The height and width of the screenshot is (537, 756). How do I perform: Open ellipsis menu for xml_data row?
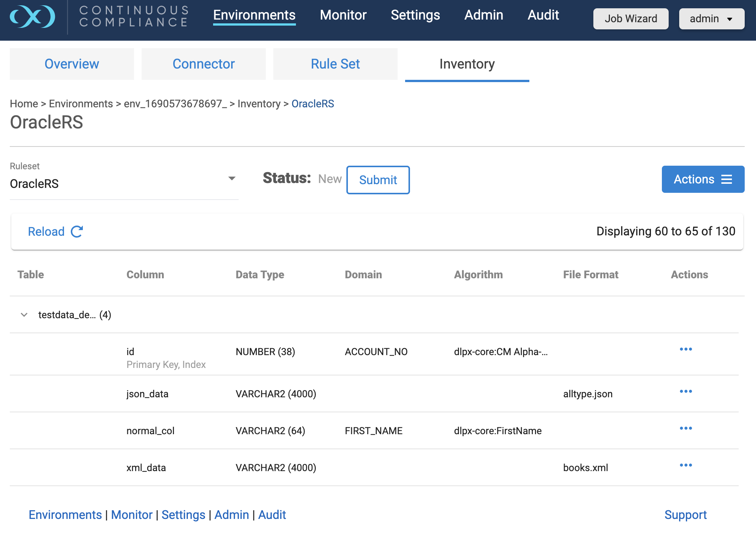tap(686, 465)
